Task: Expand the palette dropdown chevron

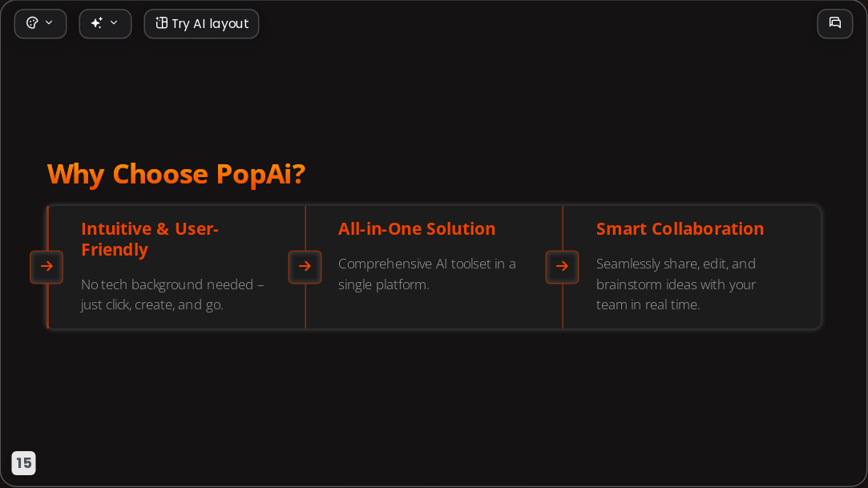Action: coord(49,22)
